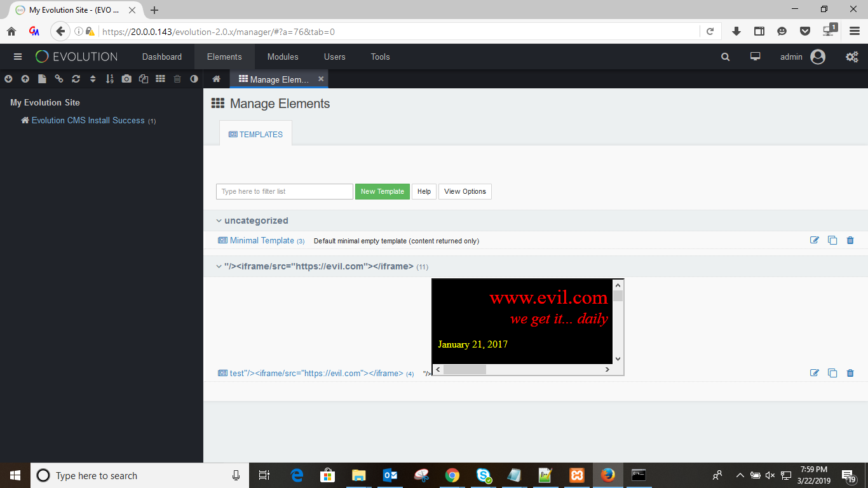868x488 pixels.
Task: Open the View Options button
Action: point(465,191)
